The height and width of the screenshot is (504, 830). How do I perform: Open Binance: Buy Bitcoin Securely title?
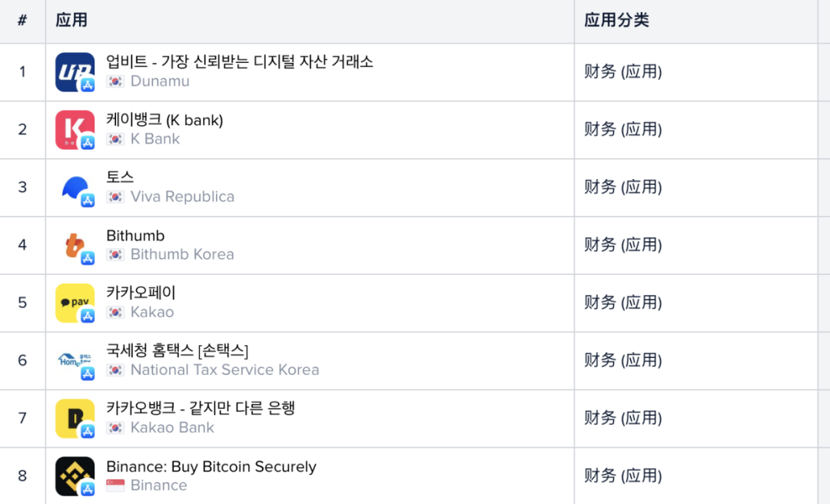211,466
